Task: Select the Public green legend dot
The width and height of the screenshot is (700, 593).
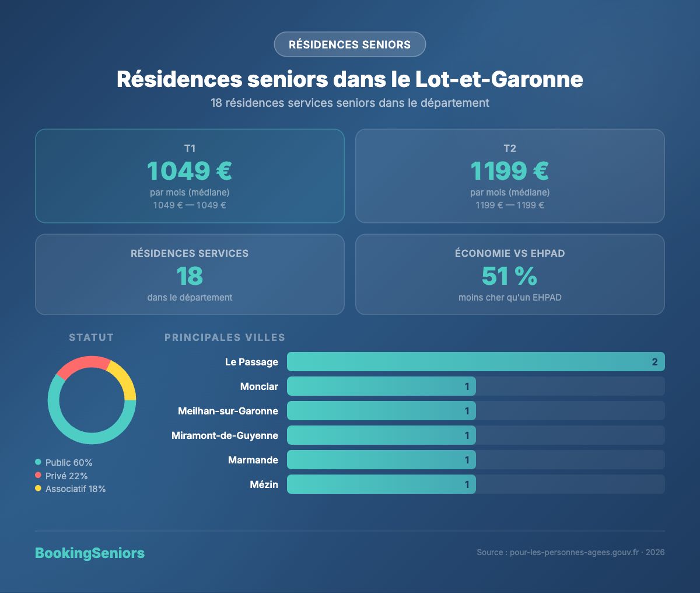Action: [38, 462]
